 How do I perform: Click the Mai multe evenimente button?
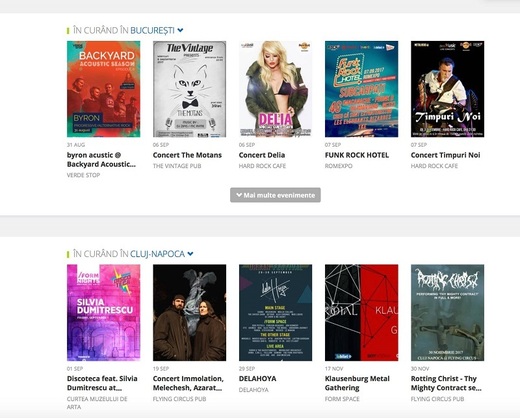coord(275,195)
